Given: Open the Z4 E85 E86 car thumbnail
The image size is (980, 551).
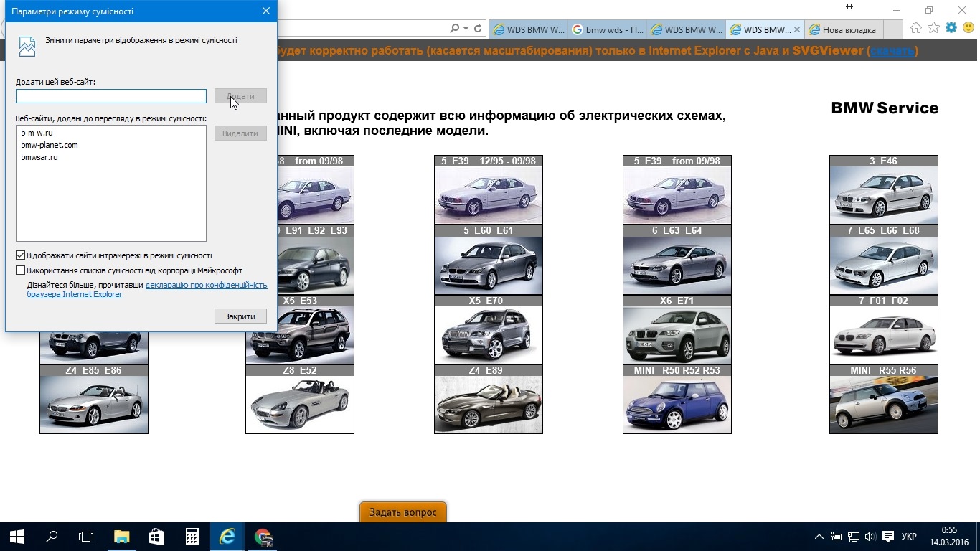Looking at the screenshot, I should [x=94, y=399].
